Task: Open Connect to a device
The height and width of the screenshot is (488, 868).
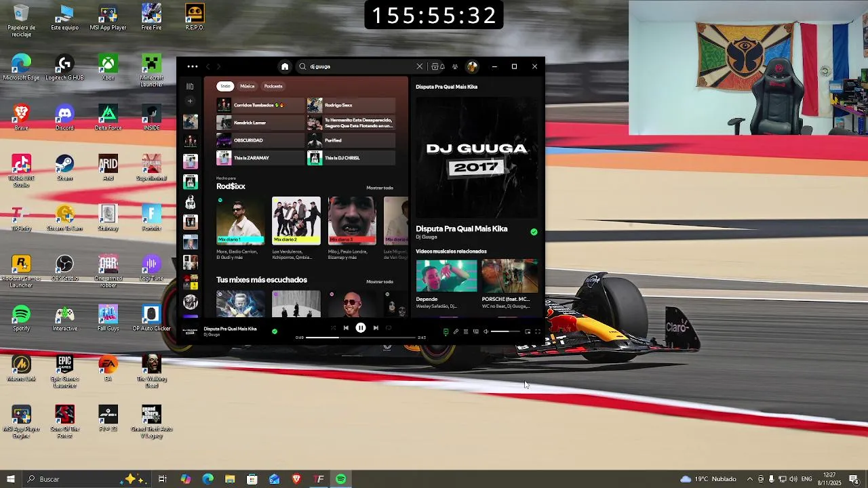Action: click(476, 331)
